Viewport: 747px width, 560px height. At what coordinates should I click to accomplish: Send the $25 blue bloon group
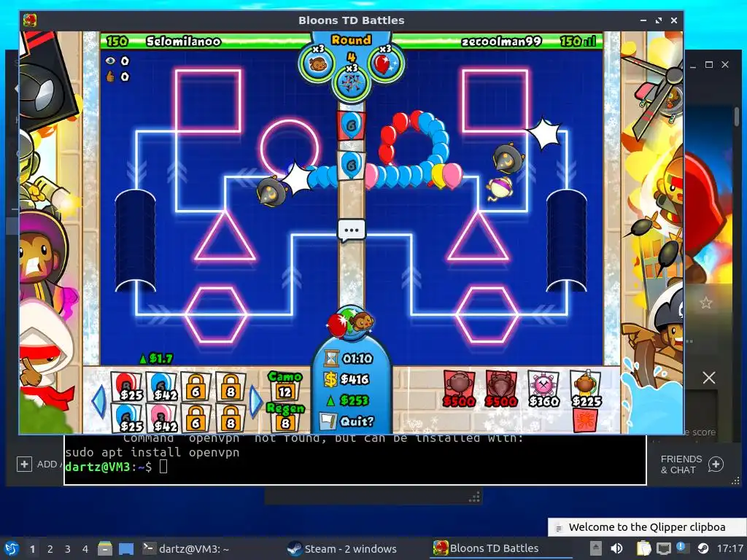click(x=128, y=418)
